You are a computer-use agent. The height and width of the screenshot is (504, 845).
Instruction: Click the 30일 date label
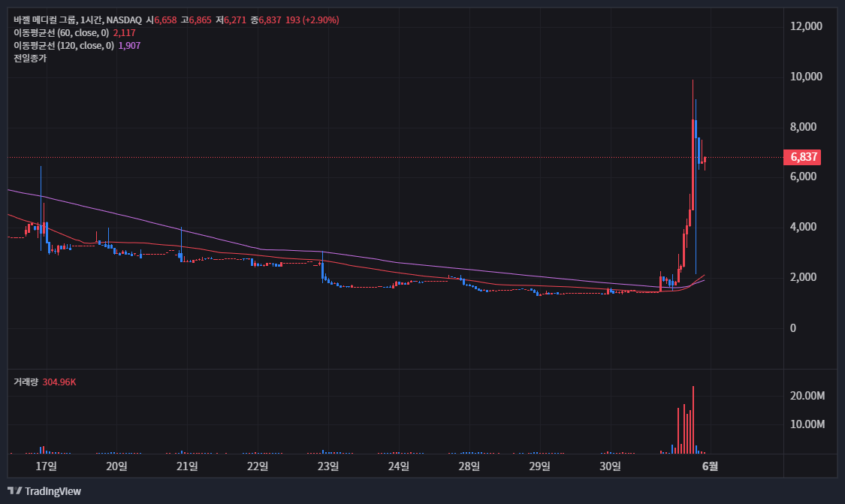coord(610,466)
